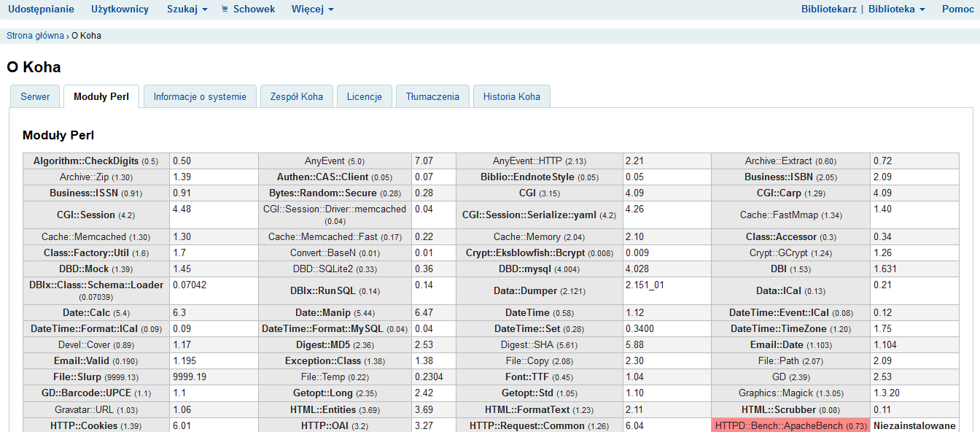Show the Tłumaczenia tab

coord(432,96)
